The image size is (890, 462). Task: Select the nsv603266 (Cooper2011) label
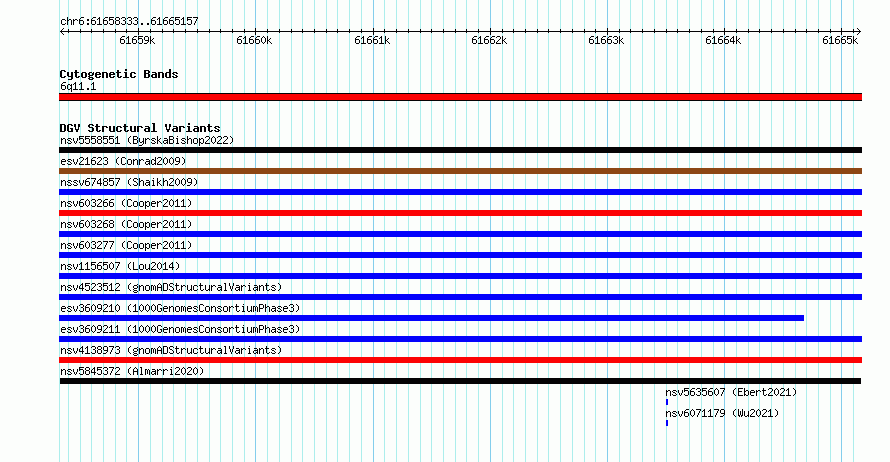click(126, 203)
